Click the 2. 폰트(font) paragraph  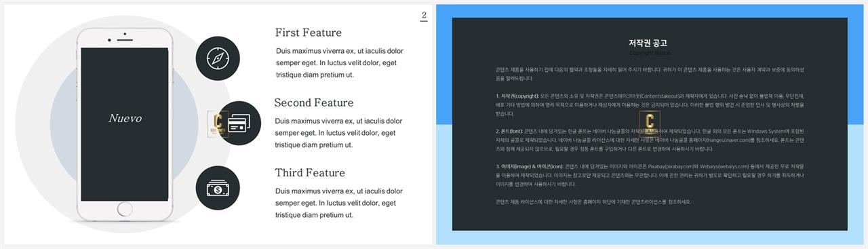point(650,140)
